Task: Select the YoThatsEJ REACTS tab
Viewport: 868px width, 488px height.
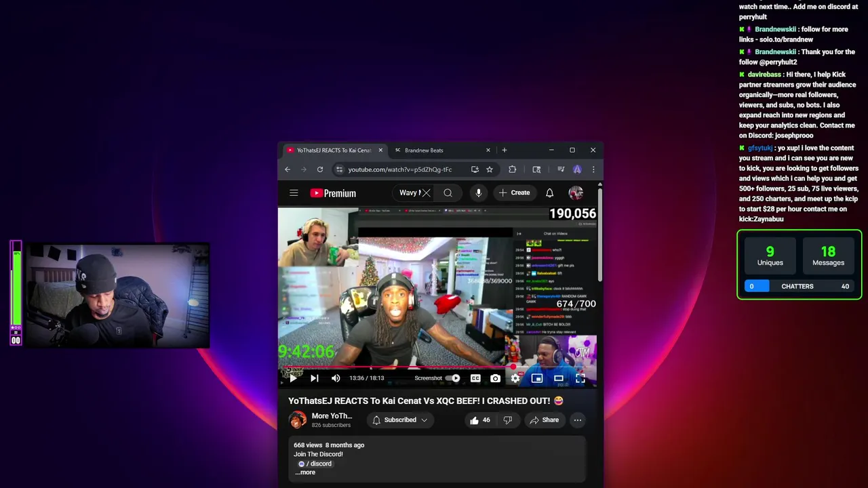Action: (334, 150)
